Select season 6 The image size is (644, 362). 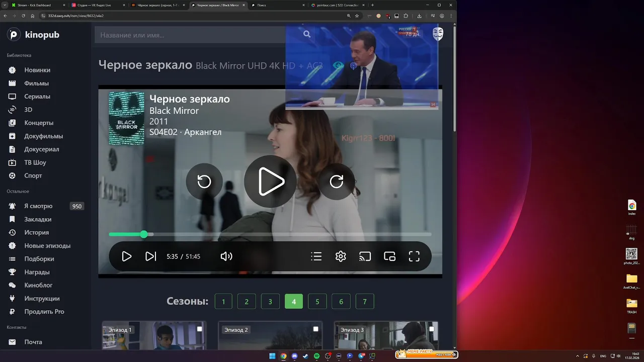[341, 302]
